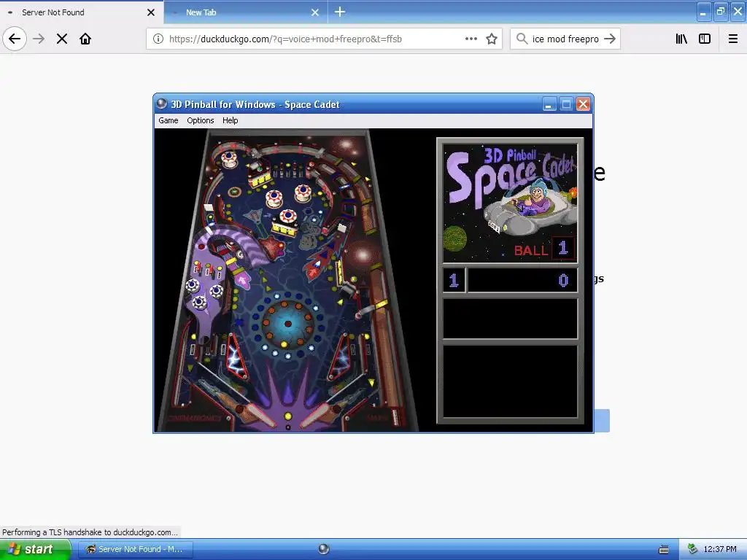This screenshot has width=747, height=560.
Task: Click the pinball ball icon in taskbar
Action: coord(323,549)
